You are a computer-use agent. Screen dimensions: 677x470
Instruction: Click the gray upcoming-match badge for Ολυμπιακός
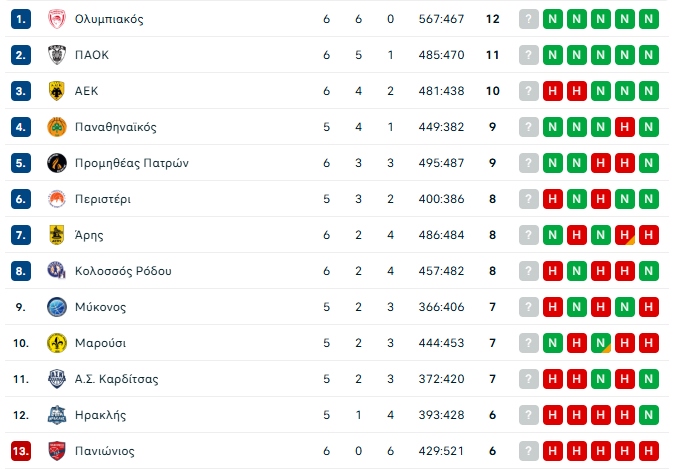(528, 19)
